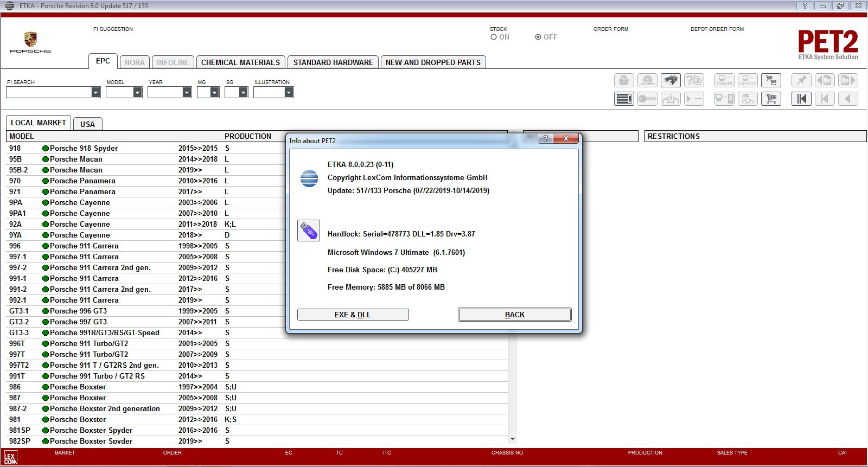Click the list view icon with horizontal lines

624,99
